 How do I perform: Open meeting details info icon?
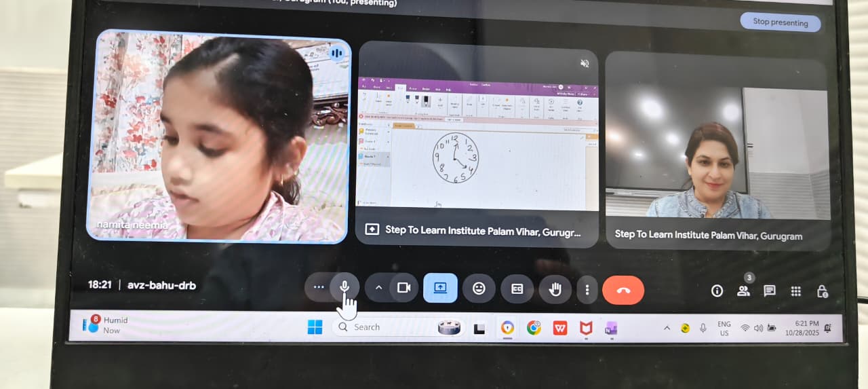pyautogui.click(x=717, y=291)
